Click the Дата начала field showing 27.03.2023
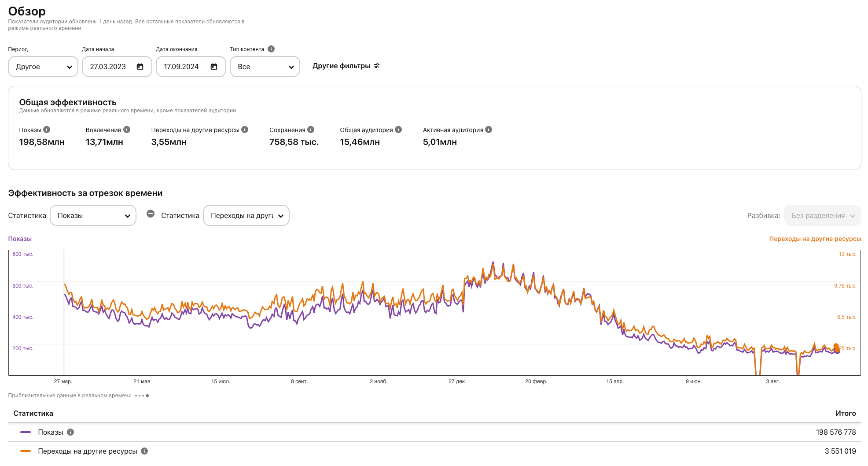The width and height of the screenshot is (868, 466). pyautogui.click(x=108, y=67)
